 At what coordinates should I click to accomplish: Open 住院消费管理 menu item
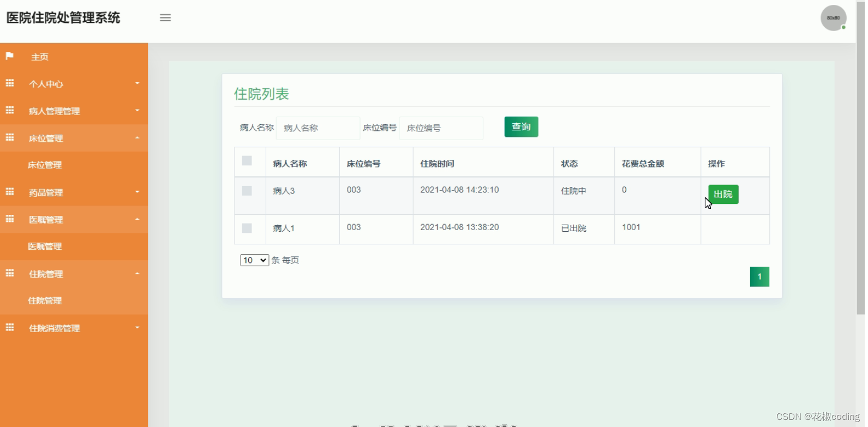74,328
